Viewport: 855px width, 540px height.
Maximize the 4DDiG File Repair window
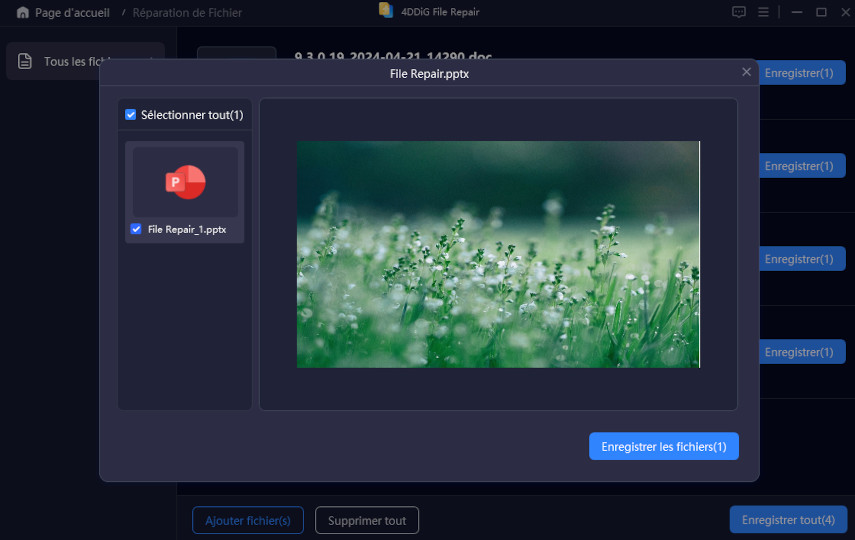click(821, 12)
